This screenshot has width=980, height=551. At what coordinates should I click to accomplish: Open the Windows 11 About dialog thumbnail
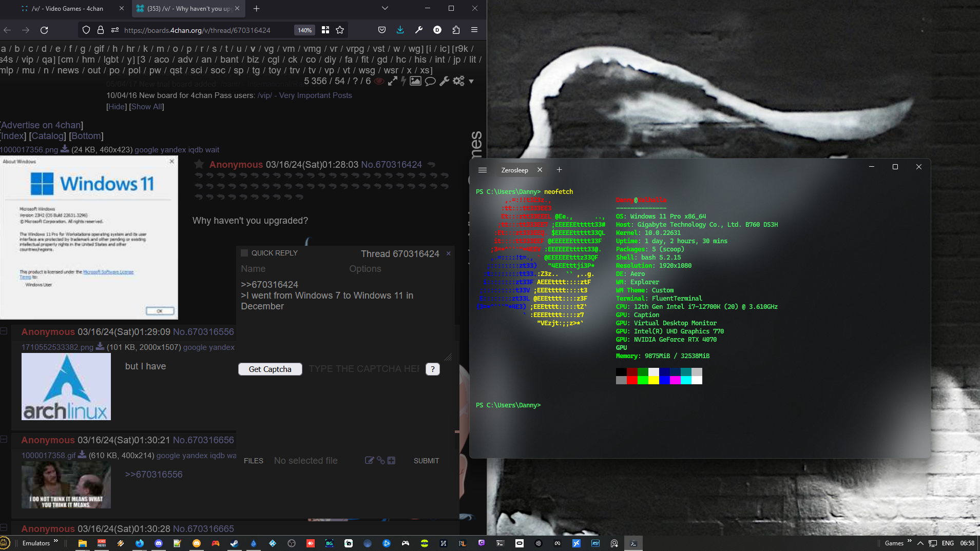89,238
